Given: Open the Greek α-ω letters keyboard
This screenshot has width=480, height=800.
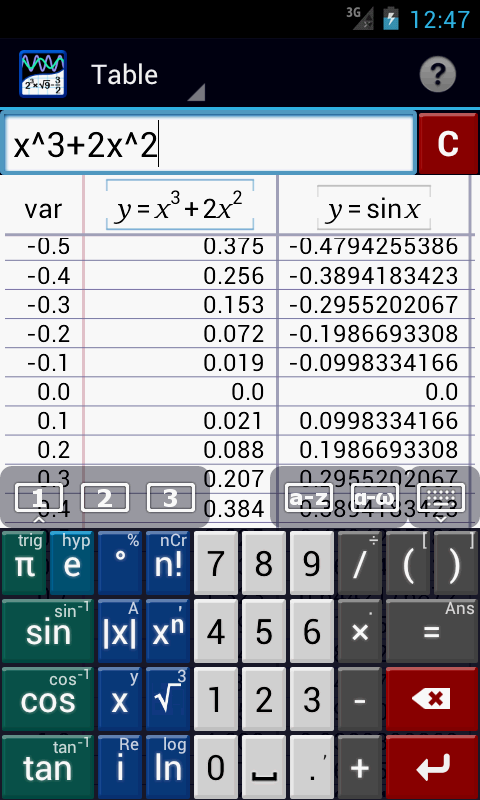Looking at the screenshot, I should [375, 497].
